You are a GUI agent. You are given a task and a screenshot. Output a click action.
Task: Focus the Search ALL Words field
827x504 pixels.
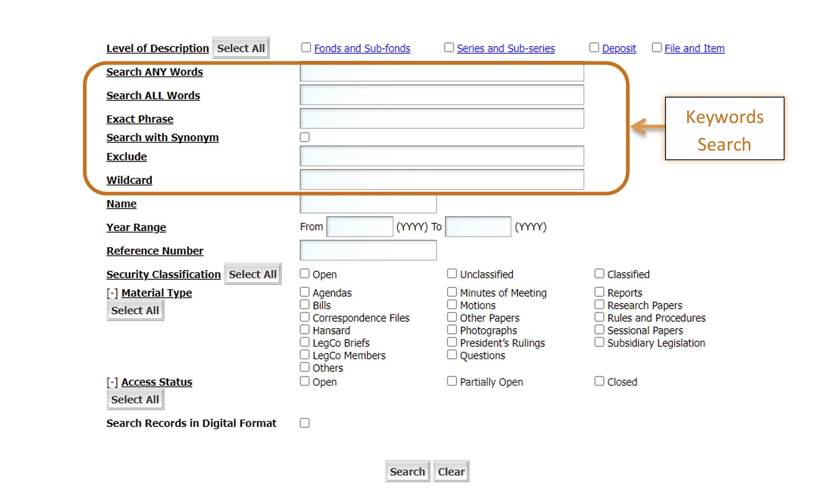tap(442, 95)
